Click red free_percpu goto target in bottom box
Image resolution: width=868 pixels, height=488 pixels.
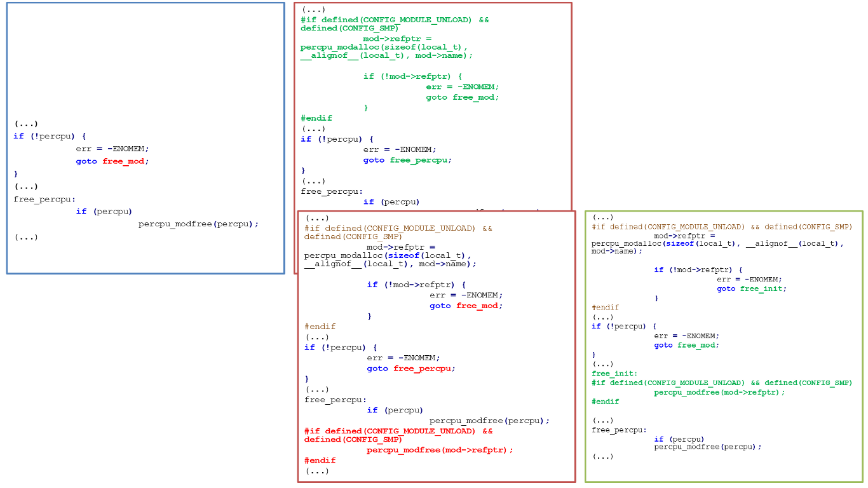424,369
